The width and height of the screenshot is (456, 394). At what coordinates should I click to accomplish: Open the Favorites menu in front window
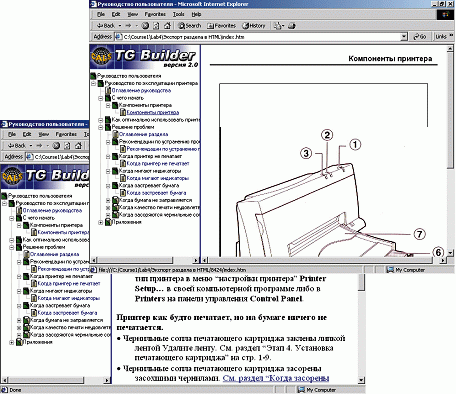(155, 14)
